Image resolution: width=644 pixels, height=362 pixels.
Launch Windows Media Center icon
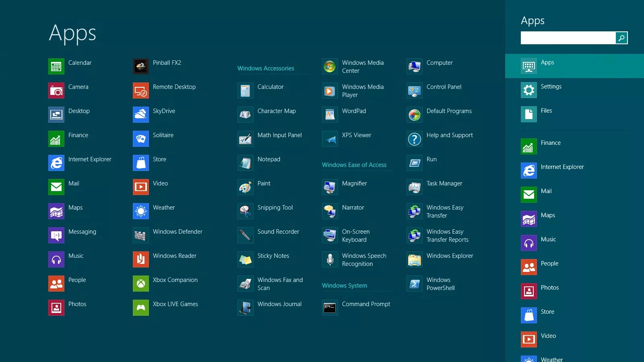click(330, 66)
